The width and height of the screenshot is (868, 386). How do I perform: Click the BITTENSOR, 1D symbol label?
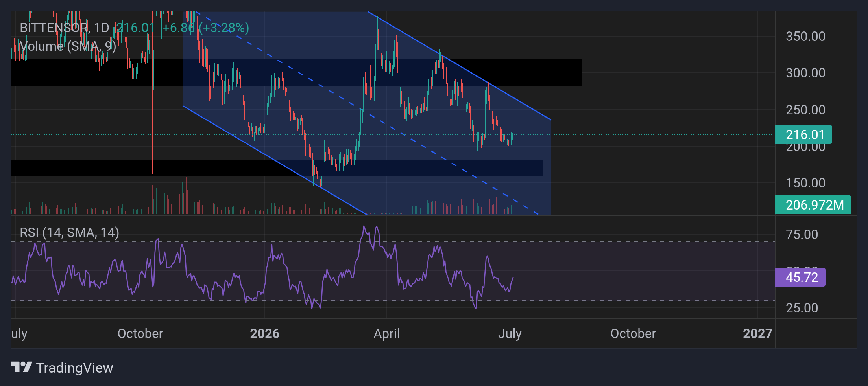click(65, 28)
